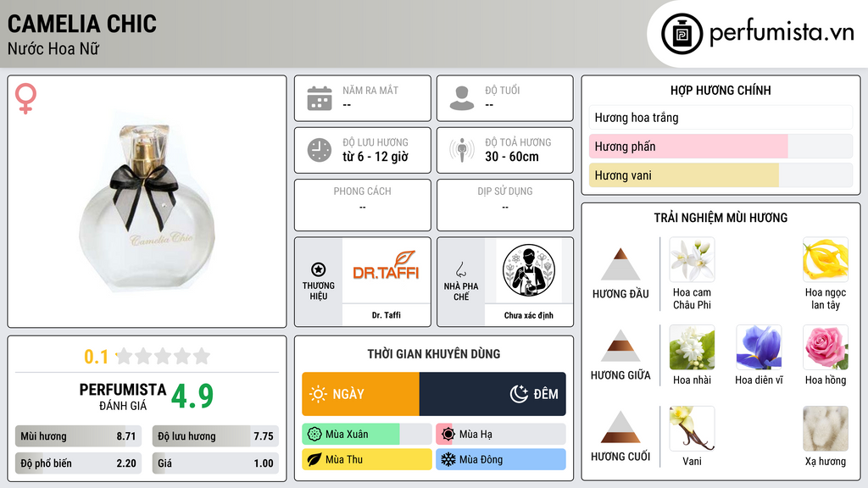This screenshot has height=488, width=868.
Task: Click the star badge icon above Thương hiệu
Action: point(319,269)
